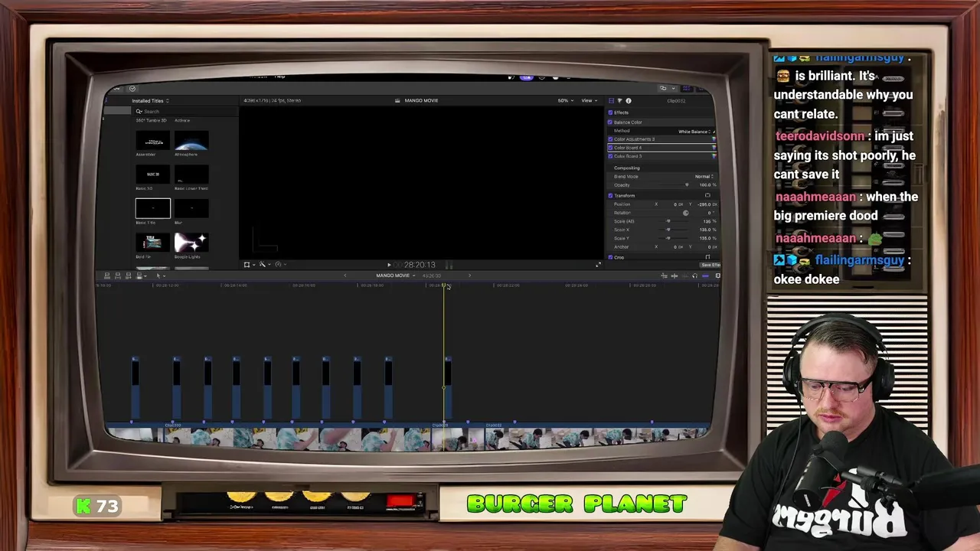Open the background tasks checkmark icon
The height and width of the screenshot is (551, 980).
(x=132, y=89)
